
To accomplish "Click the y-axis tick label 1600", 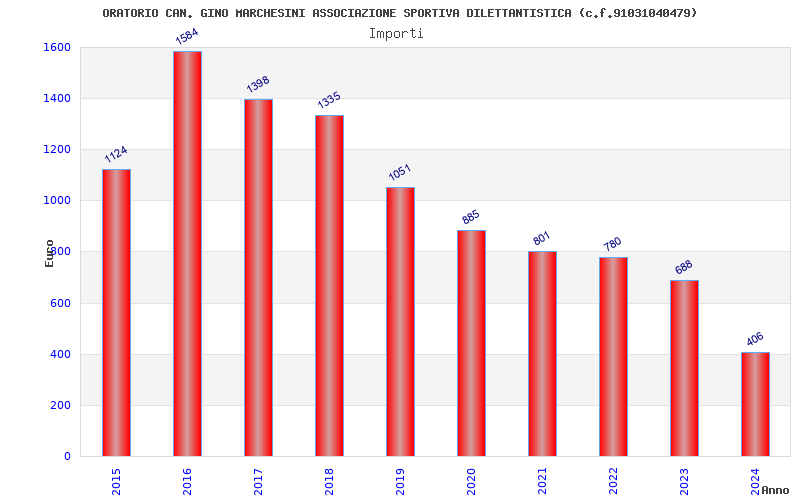I will 57,47.
